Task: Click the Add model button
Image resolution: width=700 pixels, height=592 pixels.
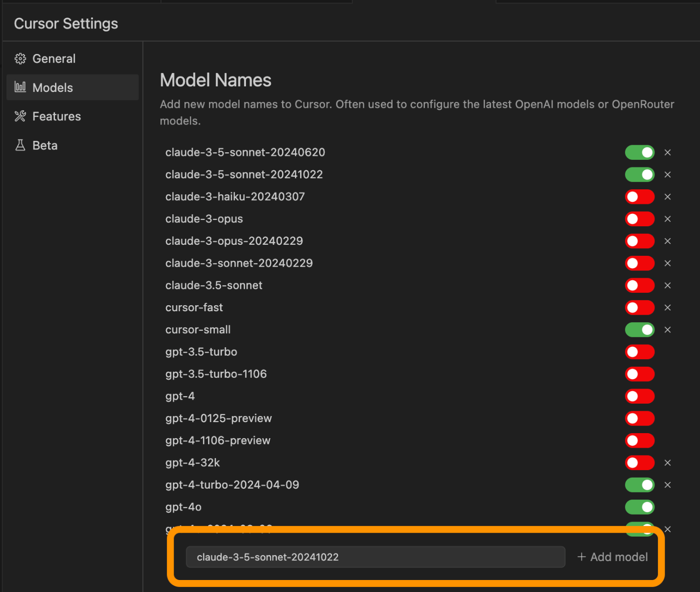Action: [x=612, y=557]
